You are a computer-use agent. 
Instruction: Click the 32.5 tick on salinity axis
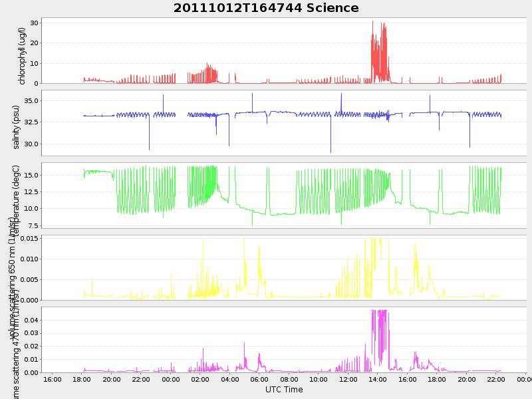click(31, 122)
